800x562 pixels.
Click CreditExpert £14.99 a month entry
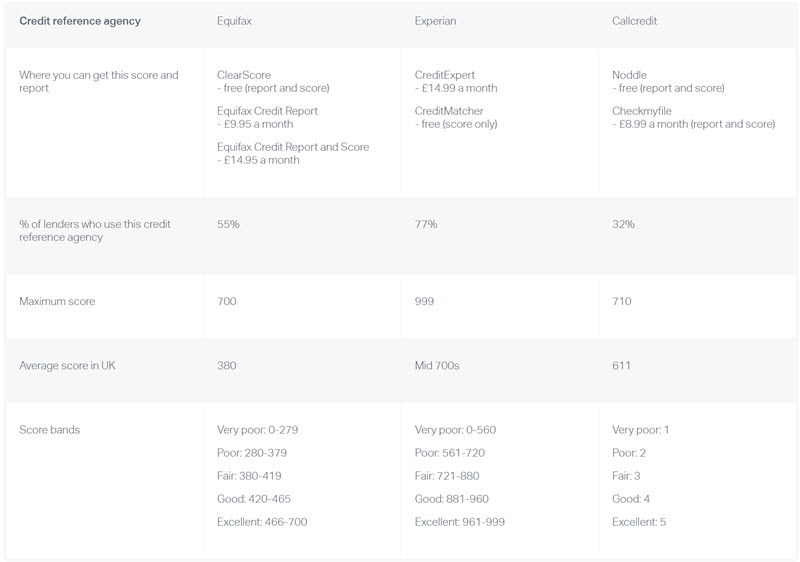pos(456,82)
